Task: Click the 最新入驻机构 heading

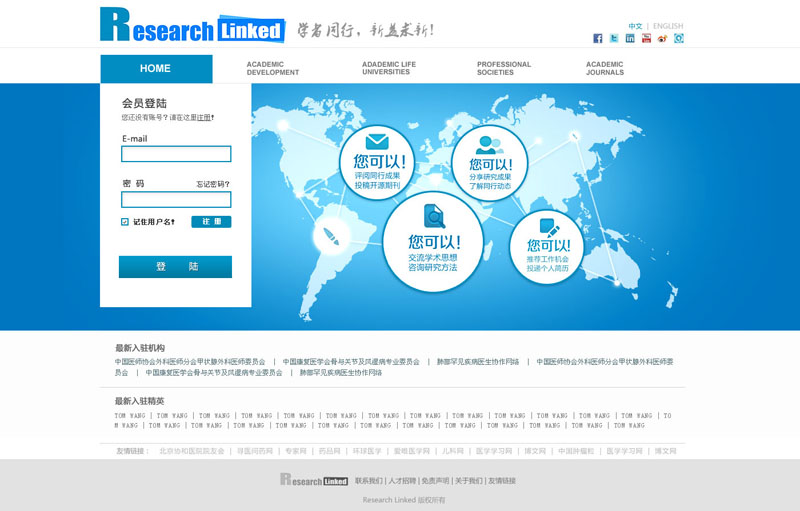Action: [140, 348]
